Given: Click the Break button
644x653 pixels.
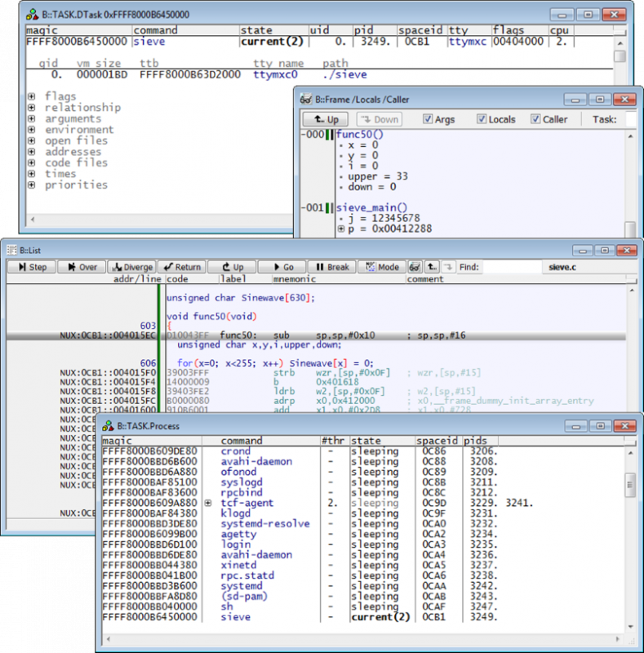Looking at the screenshot, I should tap(333, 267).
